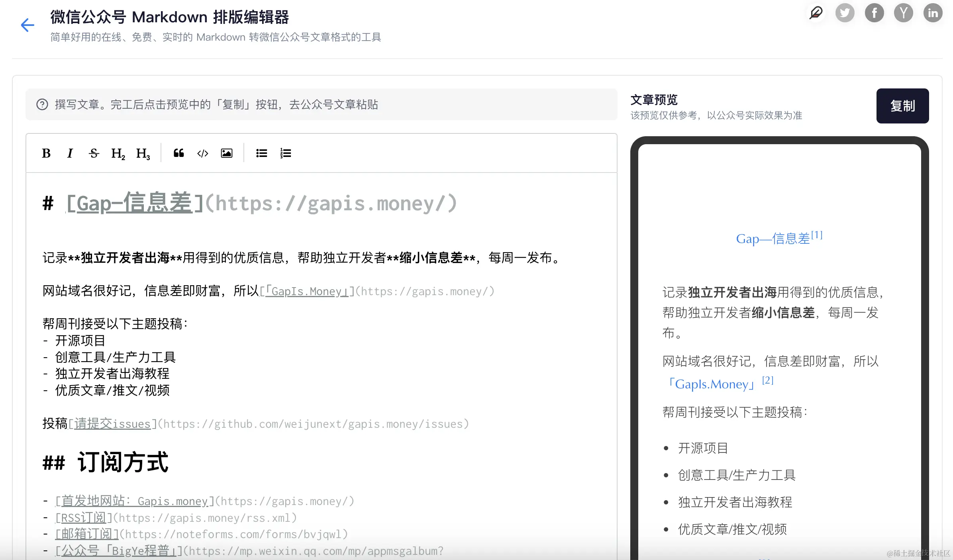Toggle bold formatting in the editor toolbar
The height and width of the screenshot is (560, 953).
point(46,153)
